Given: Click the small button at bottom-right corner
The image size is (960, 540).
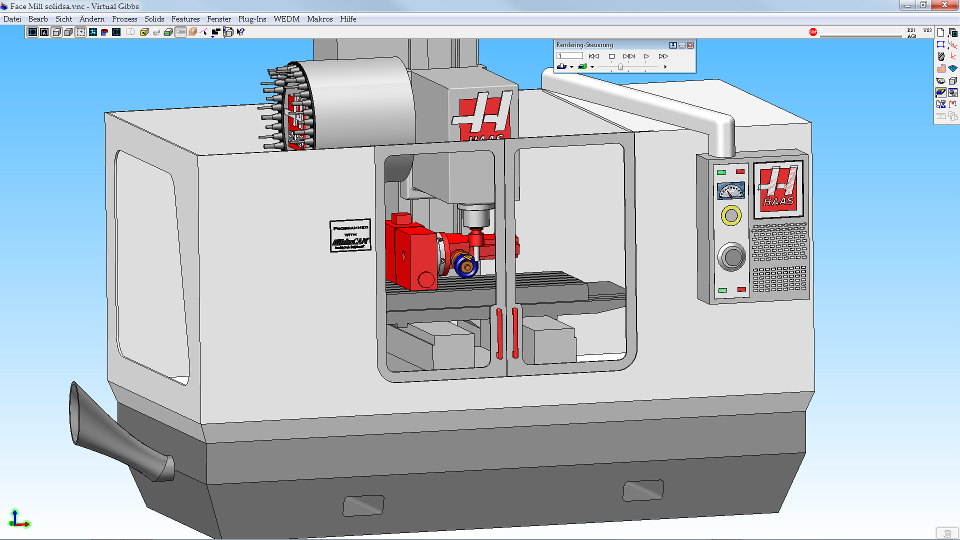Looking at the screenshot, I should (x=947, y=533).
